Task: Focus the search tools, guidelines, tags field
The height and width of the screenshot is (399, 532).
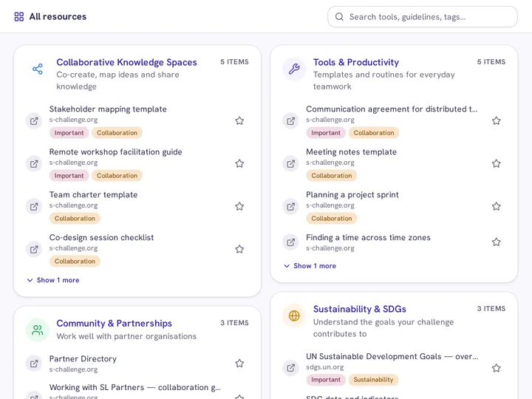Action: (x=423, y=16)
